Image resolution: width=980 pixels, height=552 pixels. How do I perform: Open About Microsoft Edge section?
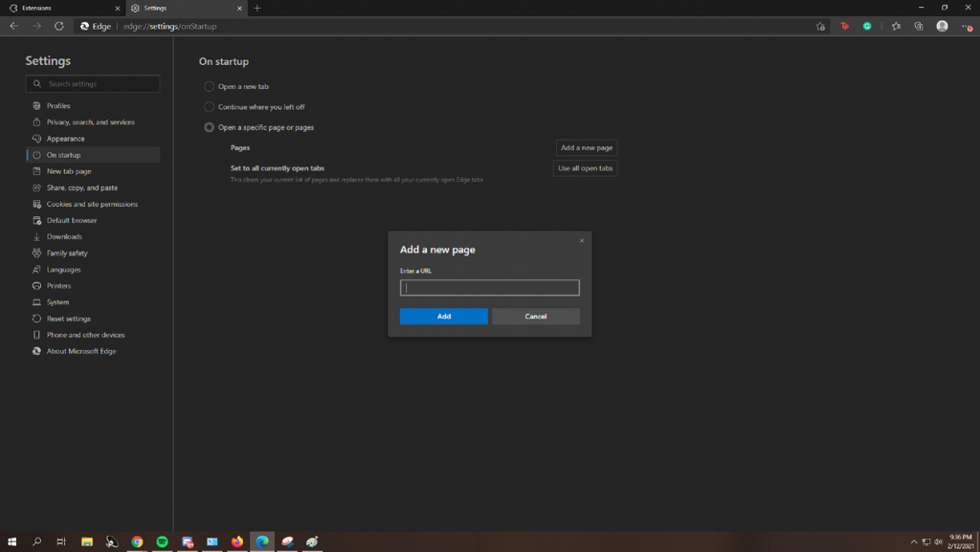93,351
